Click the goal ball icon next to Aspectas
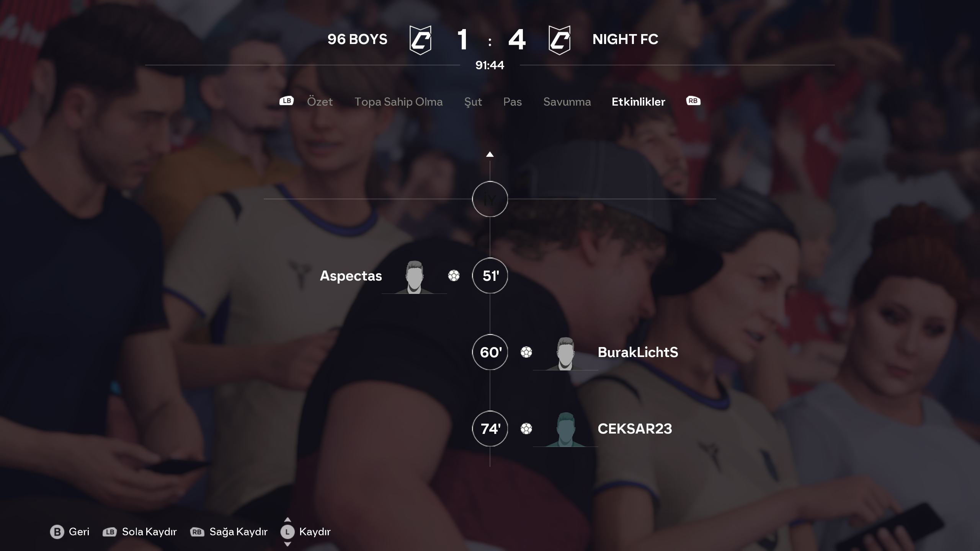980x551 pixels. pos(454,275)
